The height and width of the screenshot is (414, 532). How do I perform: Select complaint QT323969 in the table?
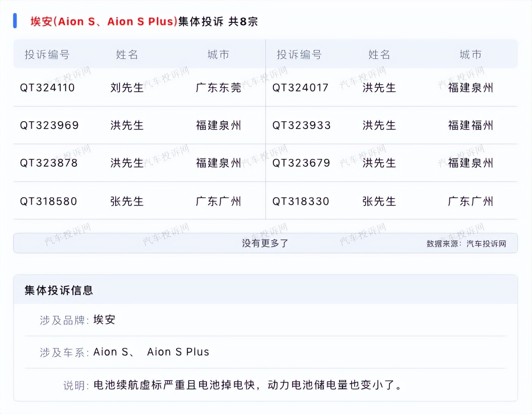click(x=49, y=126)
